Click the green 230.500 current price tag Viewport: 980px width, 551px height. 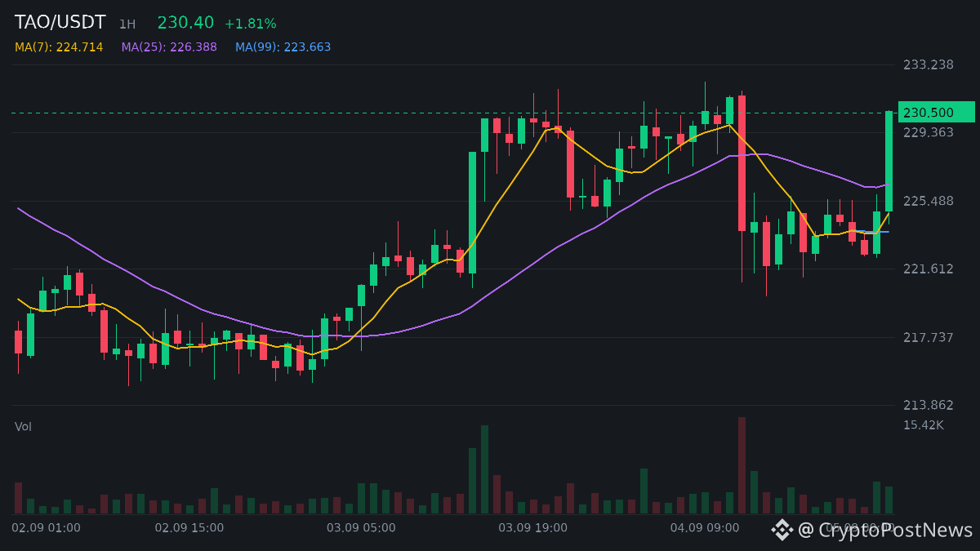coord(937,113)
